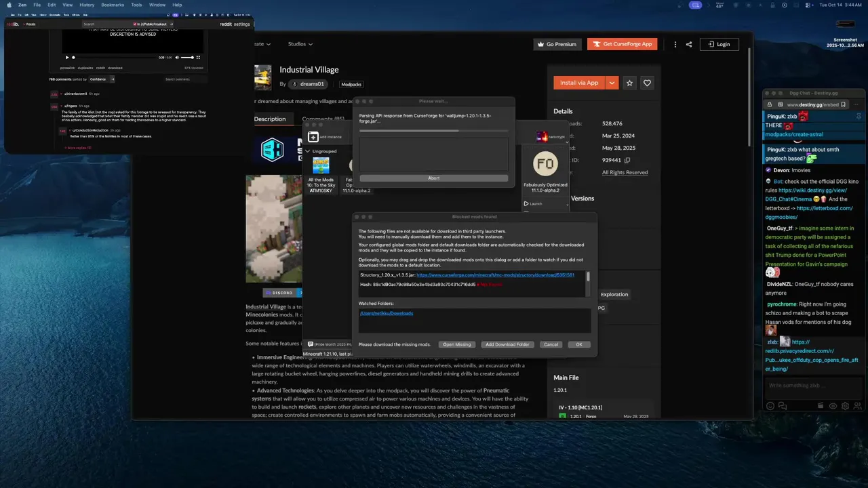
Task: Click the star follow icon for Industrial Village
Action: 630,83
